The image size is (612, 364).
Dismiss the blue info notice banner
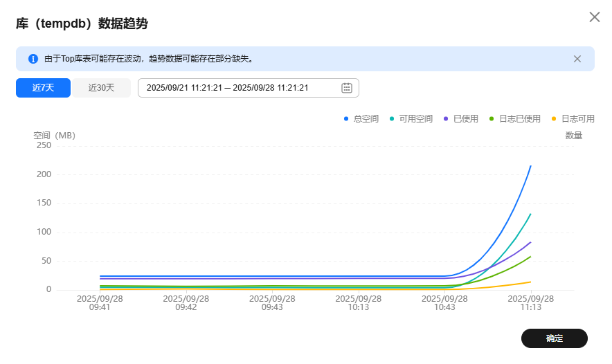577,59
